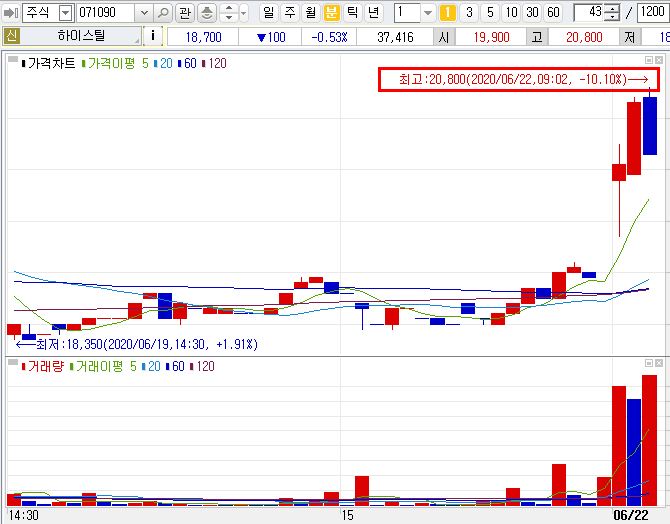This screenshot has width=670, height=524.
Task: Switch to 주 weekly chart period
Action: (x=290, y=13)
